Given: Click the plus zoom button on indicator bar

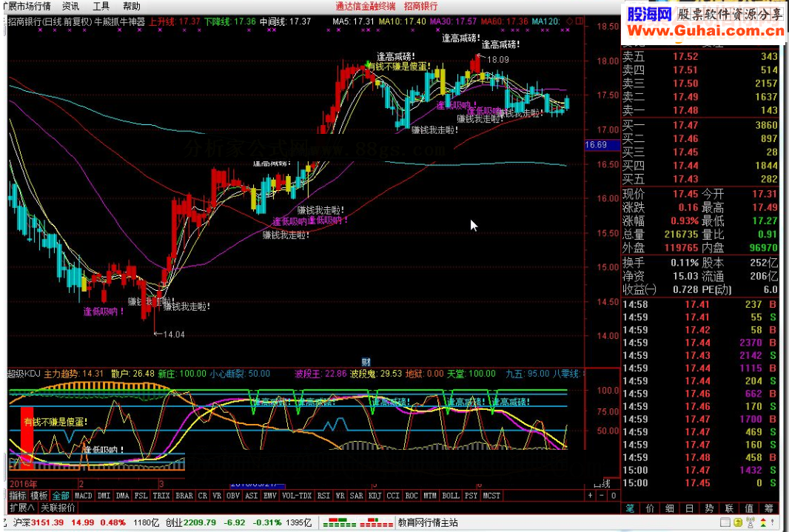Looking at the screenshot, I should [x=590, y=495].
